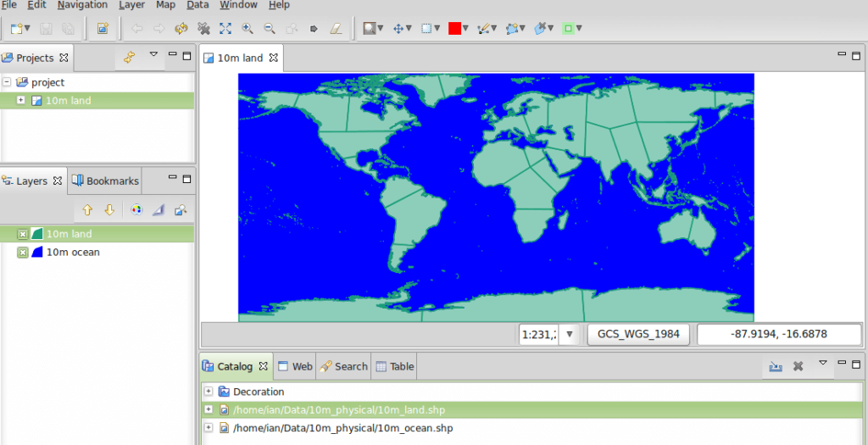Viewport: 868px width, 445px height.
Task: Move layer up with the up arrow
Action: pos(87,210)
